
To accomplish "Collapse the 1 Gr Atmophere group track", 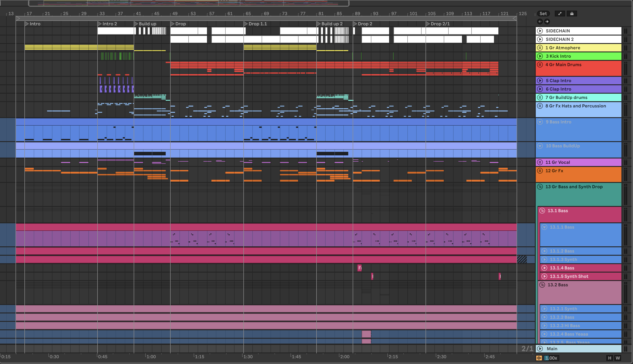I will pos(540,47).
